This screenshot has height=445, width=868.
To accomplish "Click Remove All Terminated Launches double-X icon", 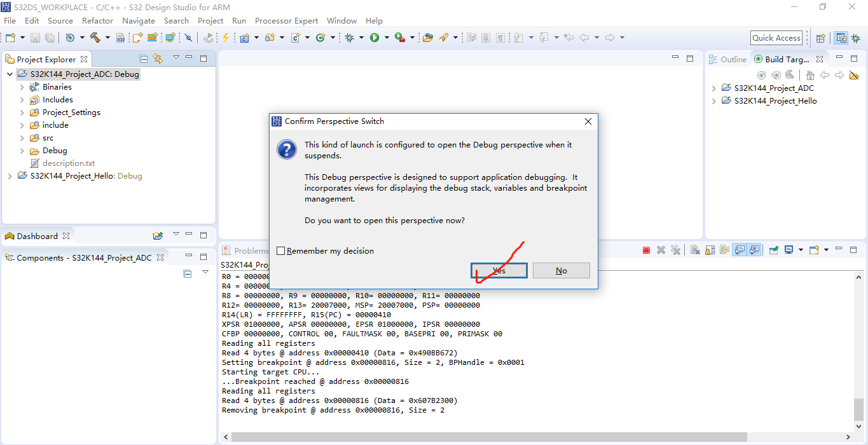I will (x=675, y=250).
